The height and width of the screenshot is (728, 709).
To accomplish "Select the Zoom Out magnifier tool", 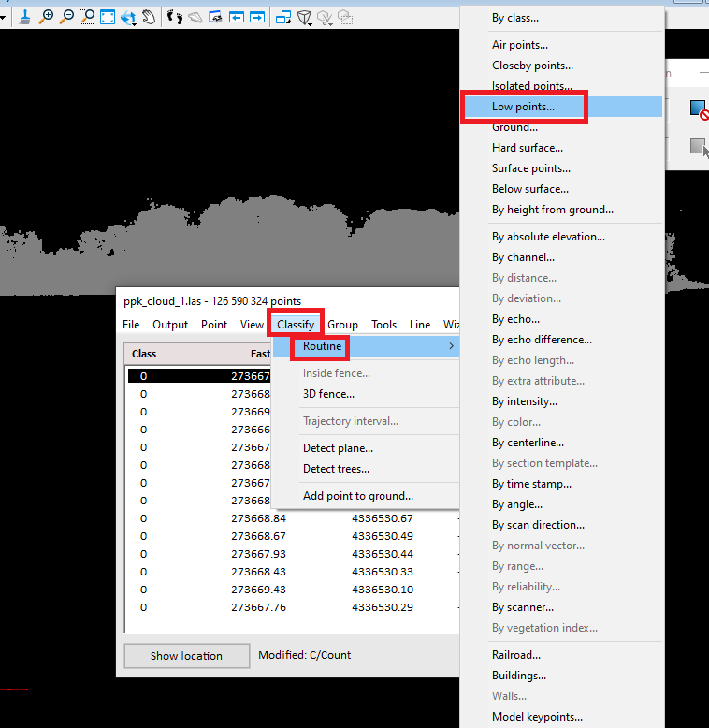I will pos(65,16).
